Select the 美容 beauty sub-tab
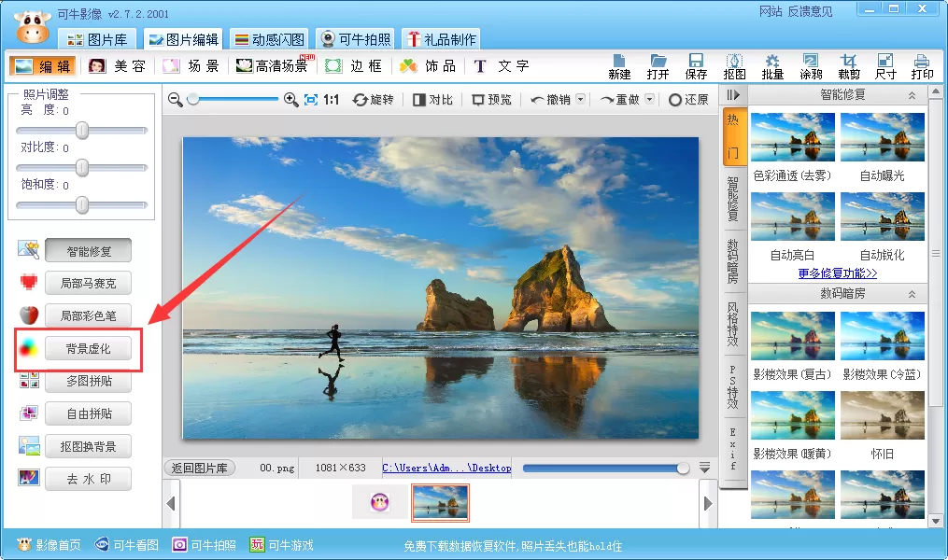948x560 pixels. tap(118, 66)
